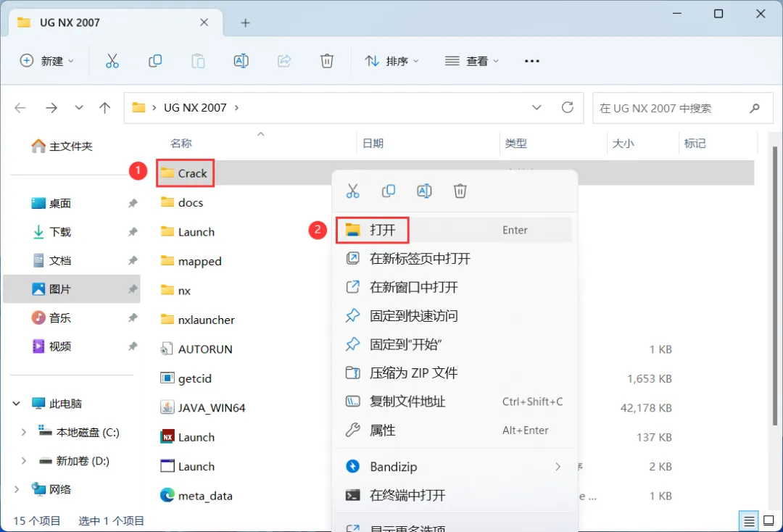Open the Sort (排序) dropdown

point(392,61)
